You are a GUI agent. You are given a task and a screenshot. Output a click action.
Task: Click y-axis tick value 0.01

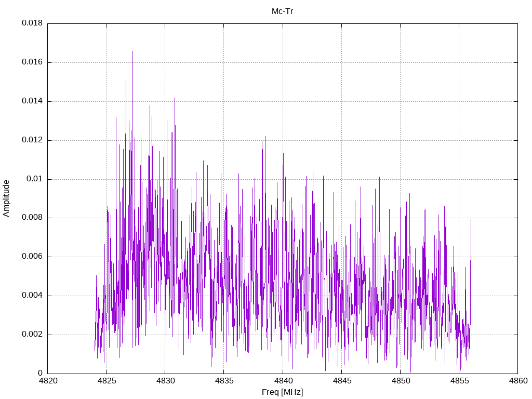35,179
